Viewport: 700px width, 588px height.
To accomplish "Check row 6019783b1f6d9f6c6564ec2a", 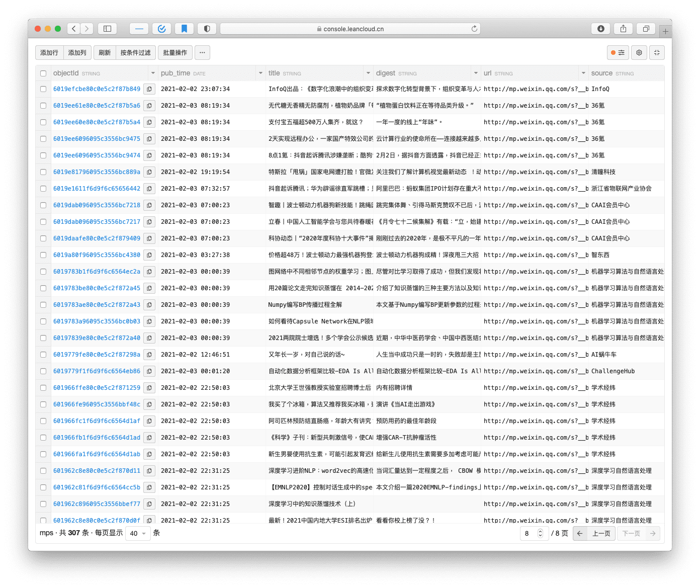I will pos(43,272).
